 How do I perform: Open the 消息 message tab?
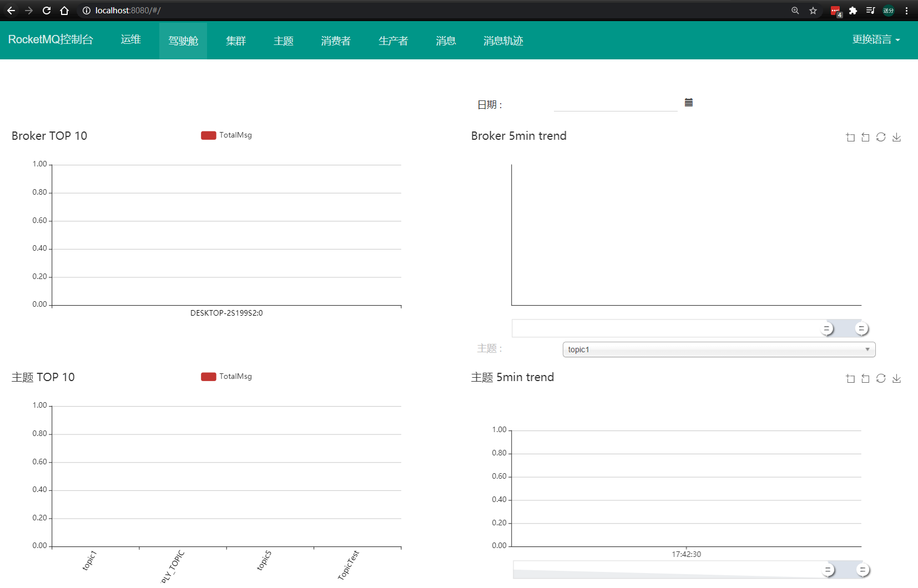click(x=446, y=40)
